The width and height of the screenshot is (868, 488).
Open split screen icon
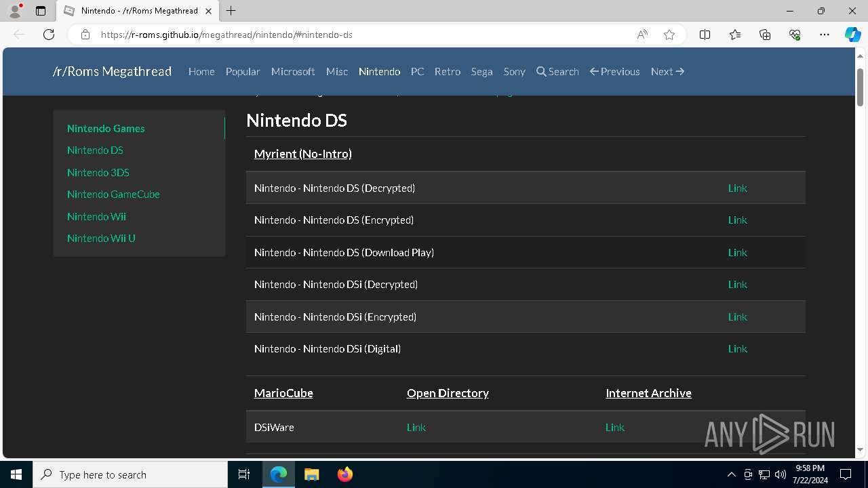coord(705,35)
